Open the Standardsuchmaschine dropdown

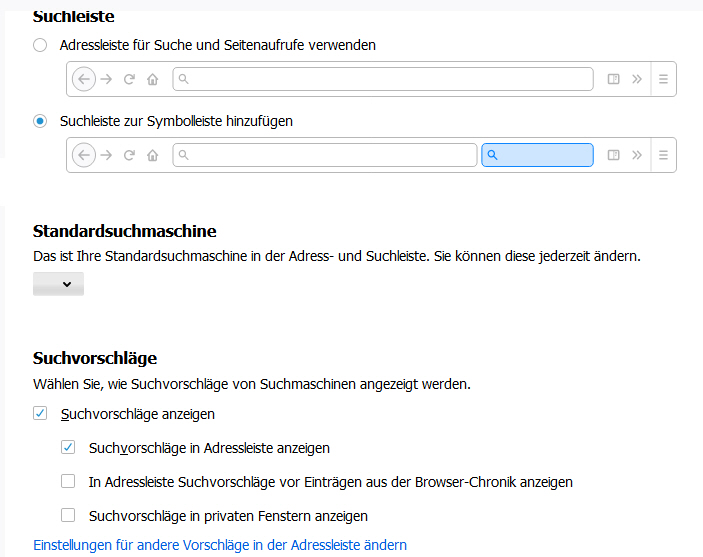coord(58,284)
